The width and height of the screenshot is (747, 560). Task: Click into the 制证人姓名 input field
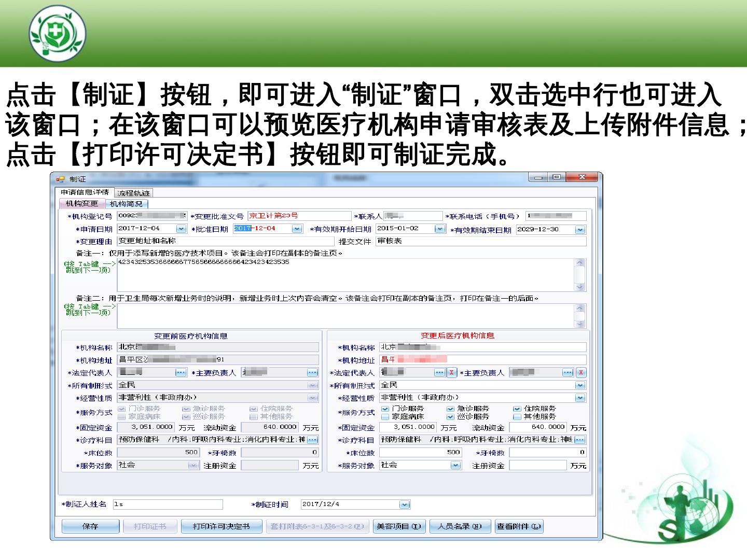click(x=168, y=505)
